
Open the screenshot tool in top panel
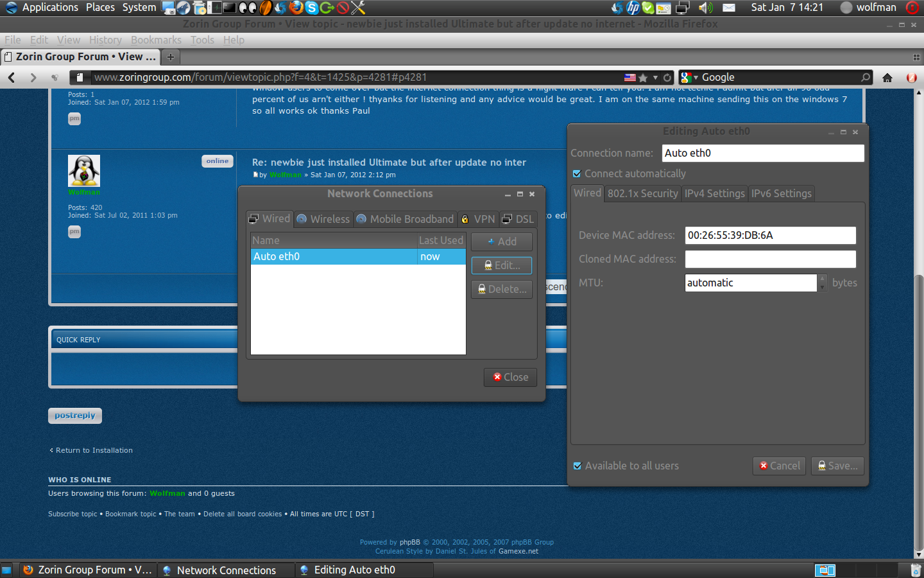pos(168,8)
